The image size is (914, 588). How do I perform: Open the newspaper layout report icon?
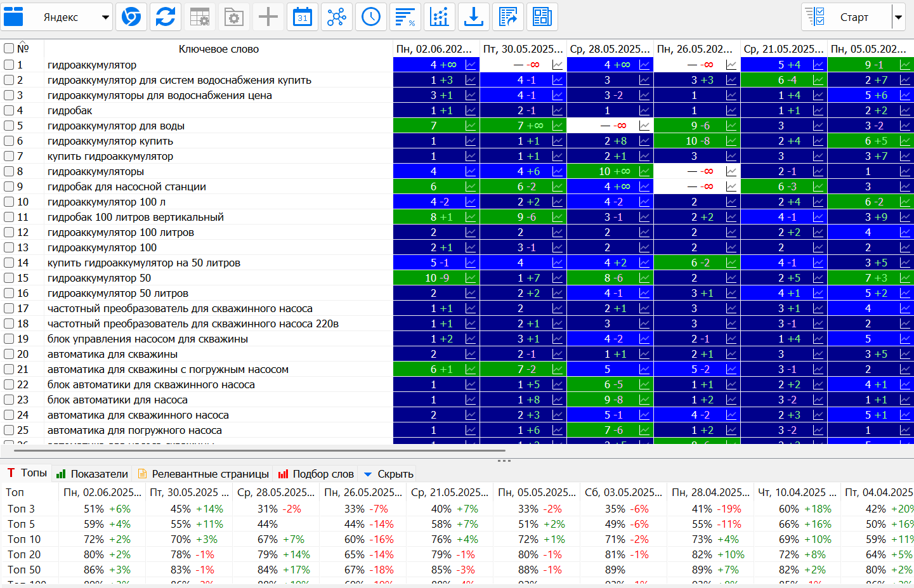tap(542, 17)
